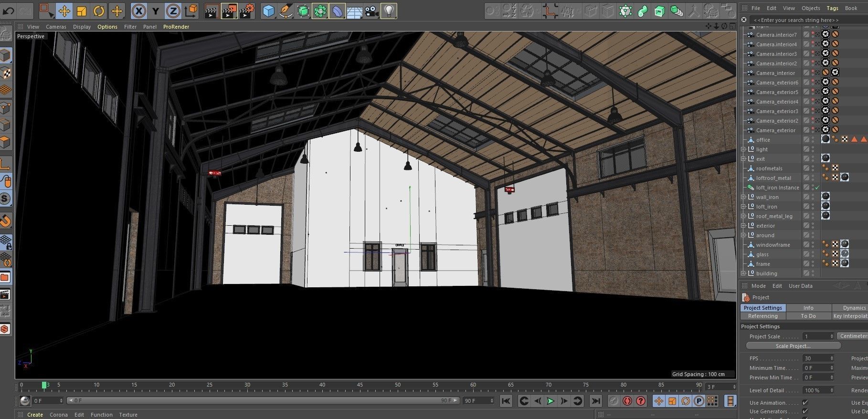Image resolution: width=868 pixels, height=419 pixels.
Task: Play animation forward
Action: pyautogui.click(x=550, y=401)
